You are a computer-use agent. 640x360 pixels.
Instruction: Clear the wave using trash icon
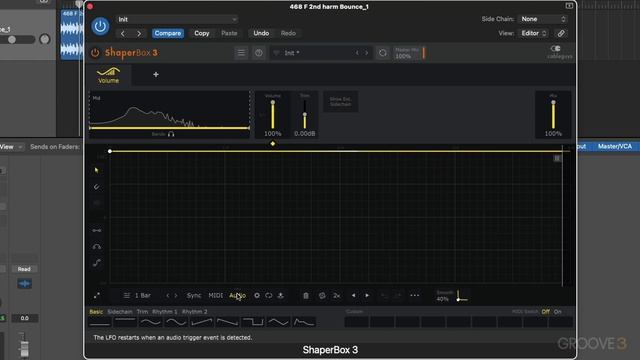pyautogui.click(x=306, y=296)
